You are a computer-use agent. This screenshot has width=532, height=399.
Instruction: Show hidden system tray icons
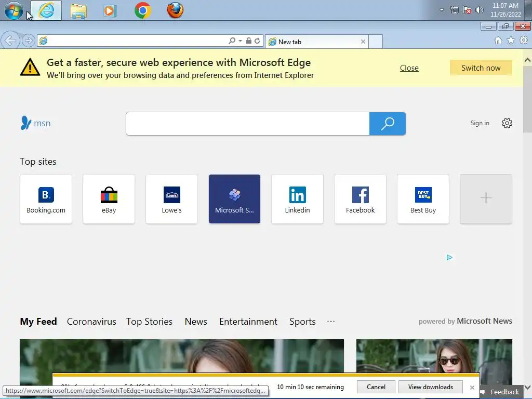coord(442,10)
